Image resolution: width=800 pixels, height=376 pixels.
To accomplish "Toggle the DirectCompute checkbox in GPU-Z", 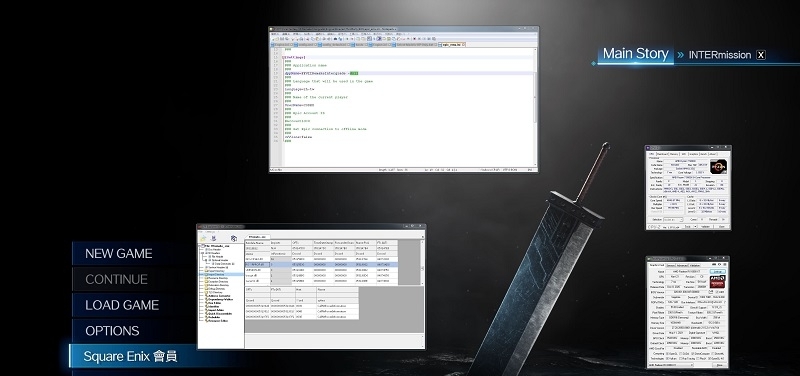I will 692,354.
